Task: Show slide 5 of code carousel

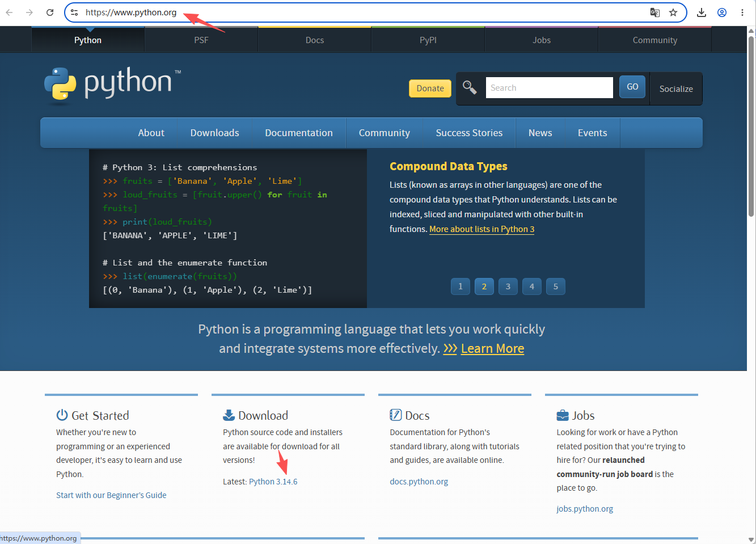Action: [x=556, y=286]
